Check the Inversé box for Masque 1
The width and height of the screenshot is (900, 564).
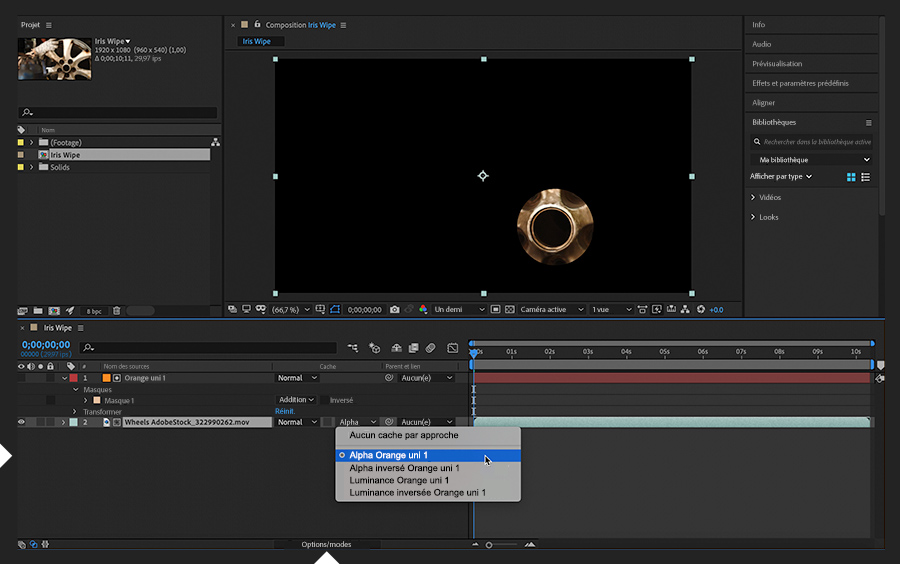(323, 400)
